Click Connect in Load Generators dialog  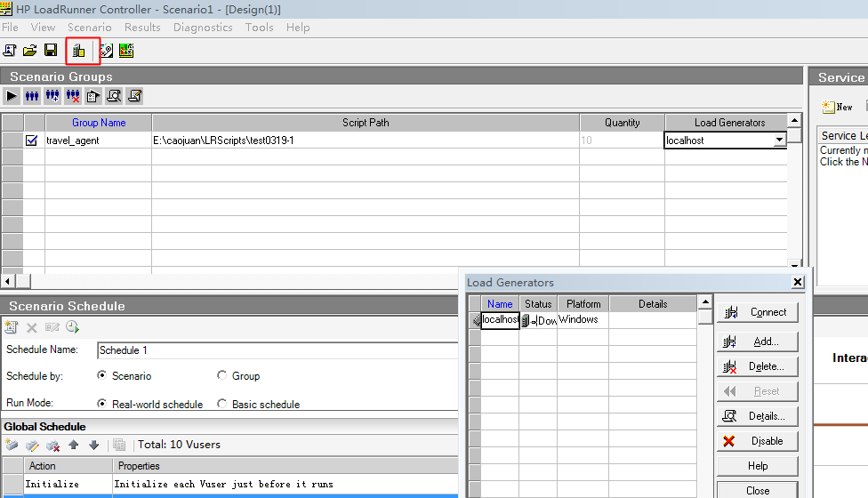coord(758,312)
